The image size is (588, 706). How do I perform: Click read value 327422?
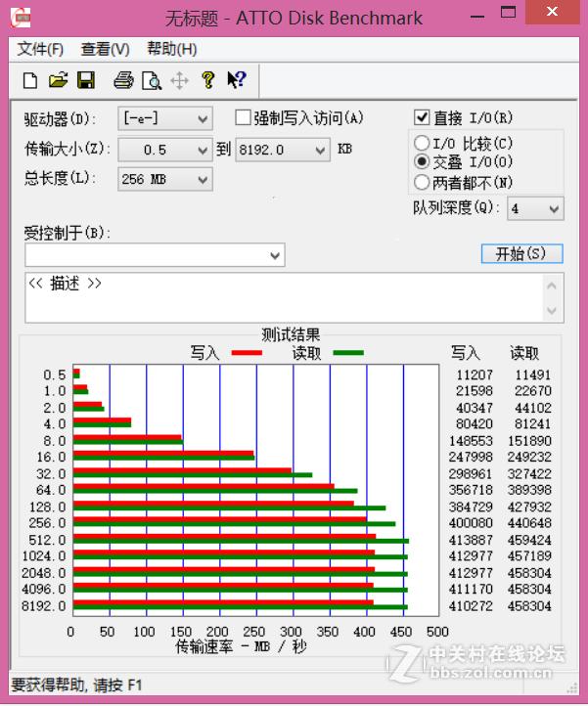(530, 473)
